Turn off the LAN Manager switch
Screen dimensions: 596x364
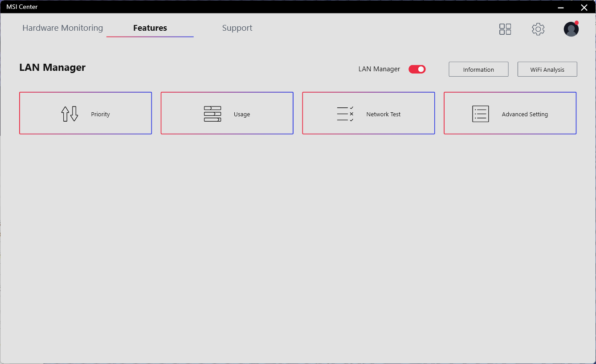pyautogui.click(x=417, y=69)
